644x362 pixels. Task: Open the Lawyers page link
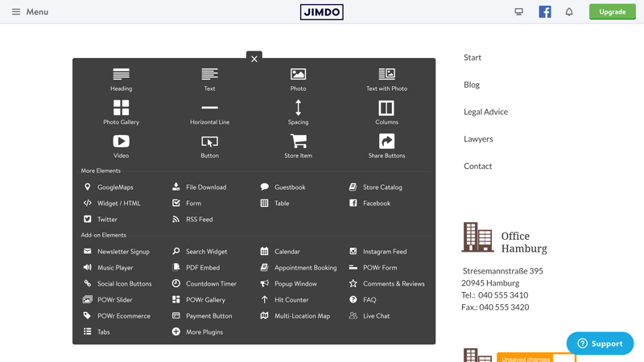tap(478, 138)
